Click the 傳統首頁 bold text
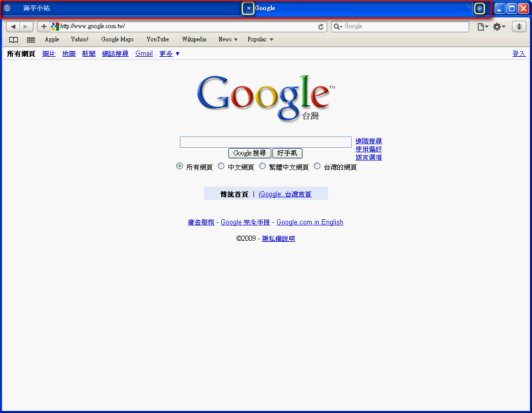532x413 pixels. click(235, 194)
